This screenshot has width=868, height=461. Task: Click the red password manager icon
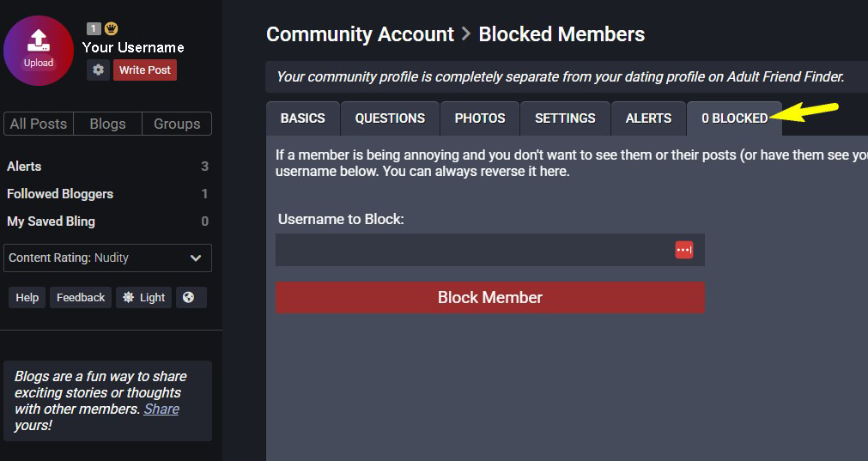683,250
